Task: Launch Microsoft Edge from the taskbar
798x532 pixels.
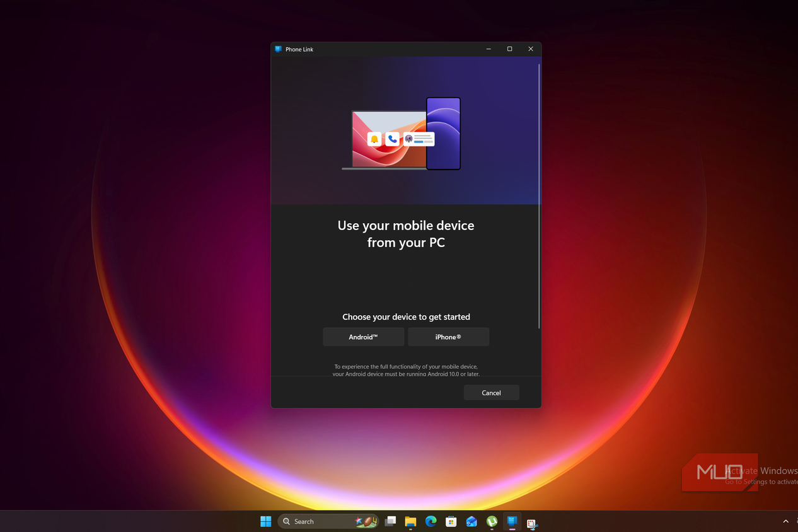Action: click(x=431, y=521)
